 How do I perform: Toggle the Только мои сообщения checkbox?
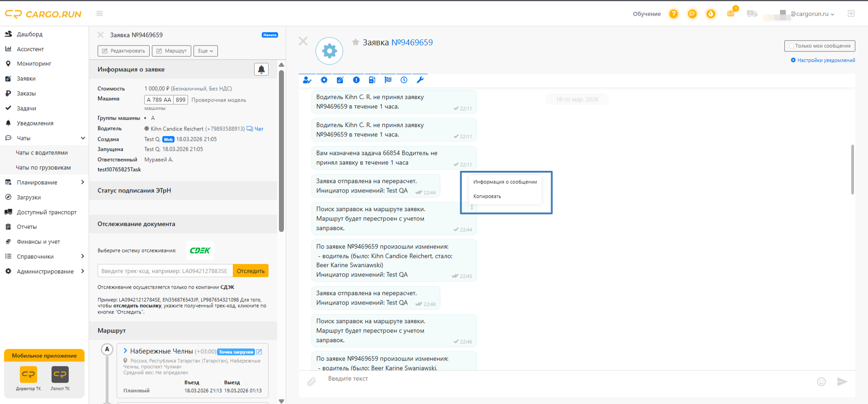pyautogui.click(x=791, y=46)
